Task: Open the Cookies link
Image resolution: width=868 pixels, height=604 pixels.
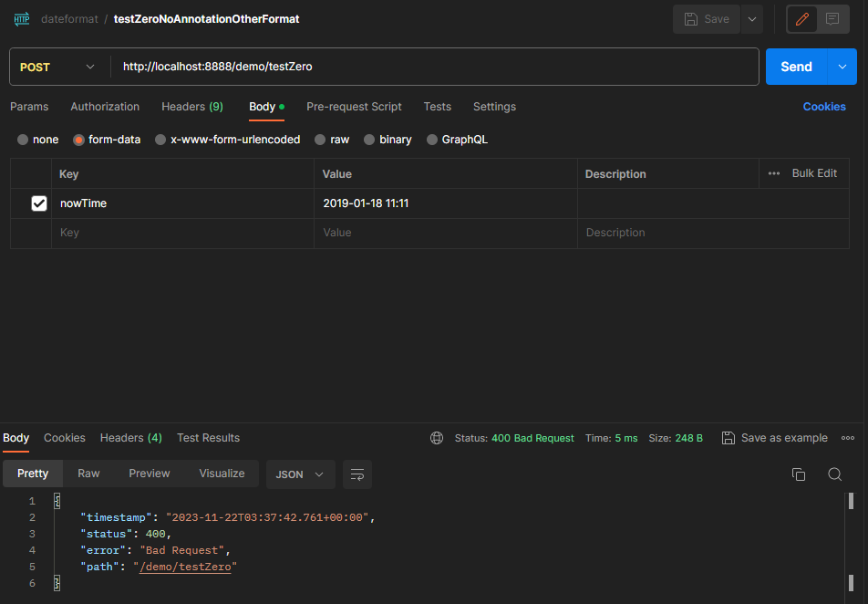Action: pos(824,107)
